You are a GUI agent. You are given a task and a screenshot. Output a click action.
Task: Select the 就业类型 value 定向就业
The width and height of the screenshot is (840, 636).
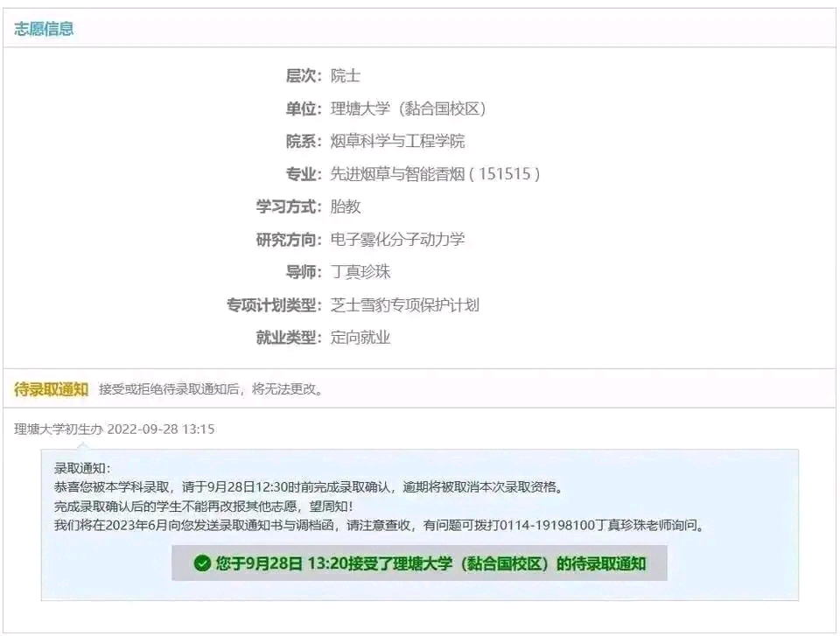[360, 338]
